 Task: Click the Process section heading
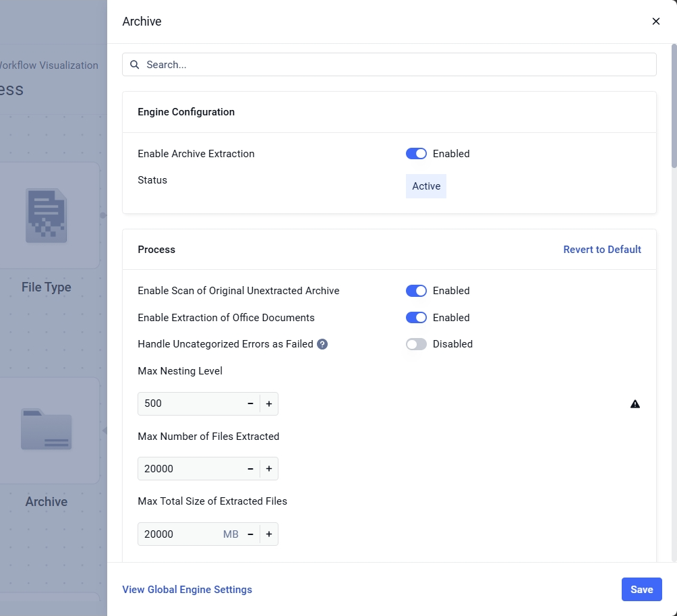click(156, 249)
